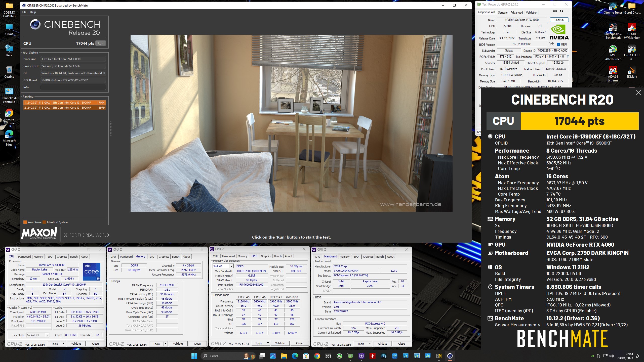
Task: Click the rendered room image in Cinebench
Action: [291, 123]
